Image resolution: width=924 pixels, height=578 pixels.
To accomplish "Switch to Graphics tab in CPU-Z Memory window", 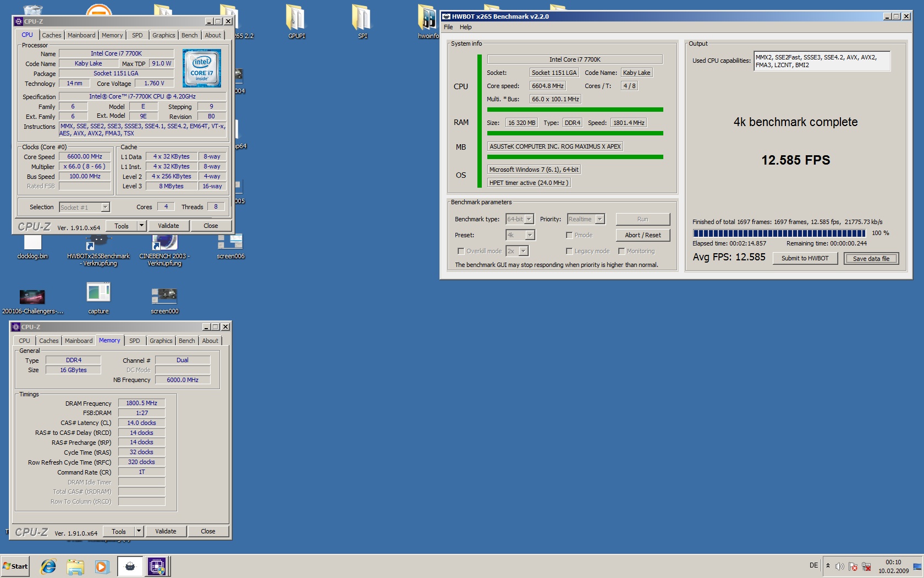I will pyautogui.click(x=161, y=341).
